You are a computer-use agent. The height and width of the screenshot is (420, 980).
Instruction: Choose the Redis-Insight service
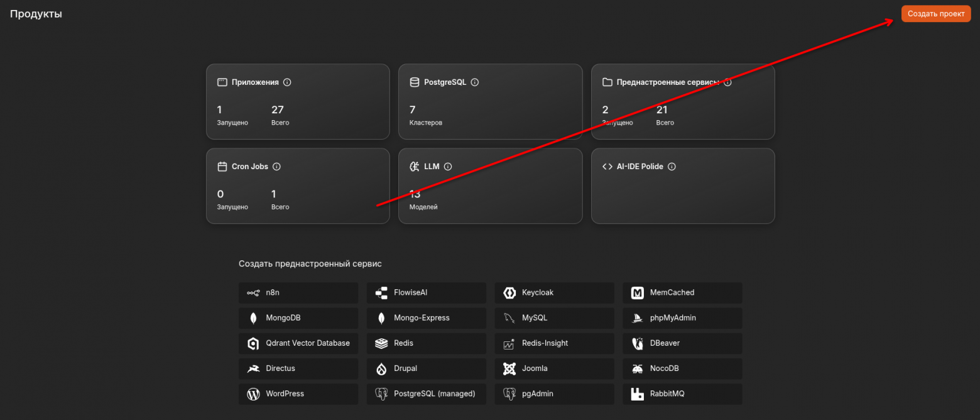tap(555, 343)
